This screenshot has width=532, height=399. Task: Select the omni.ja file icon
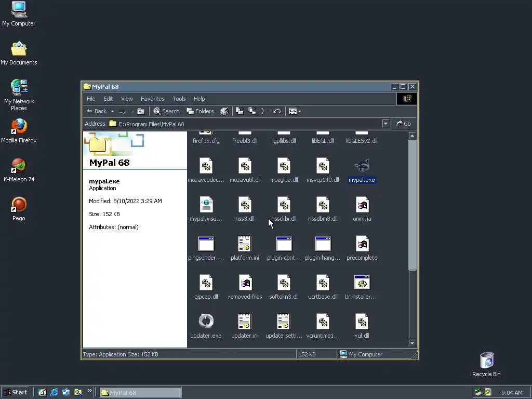point(362,205)
